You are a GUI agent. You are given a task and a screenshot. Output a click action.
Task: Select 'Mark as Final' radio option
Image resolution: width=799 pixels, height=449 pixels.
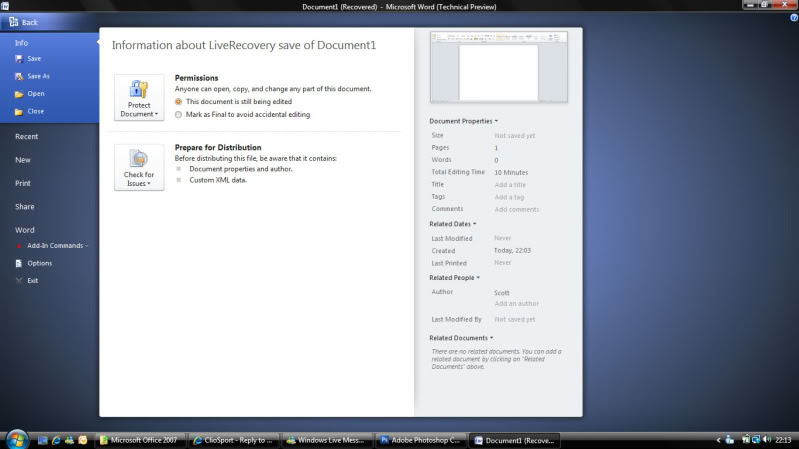point(178,115)
